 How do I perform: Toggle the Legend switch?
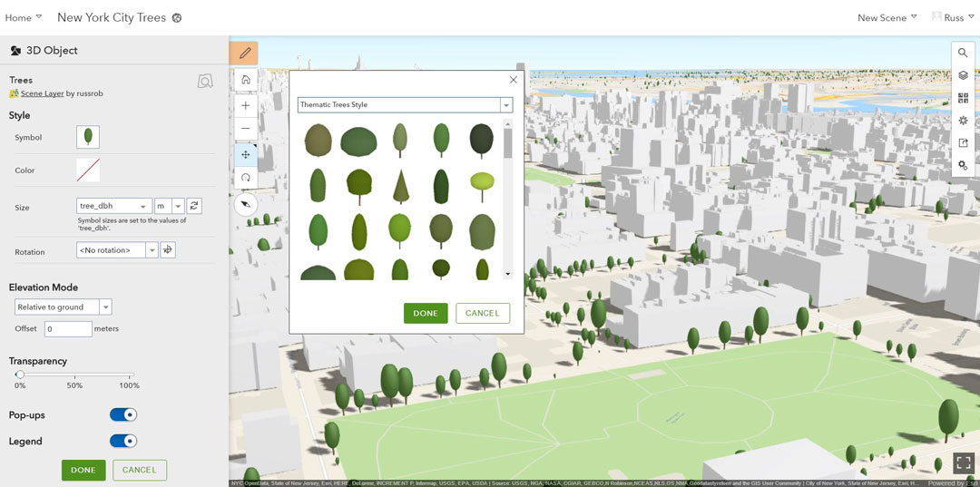(123, 441)
